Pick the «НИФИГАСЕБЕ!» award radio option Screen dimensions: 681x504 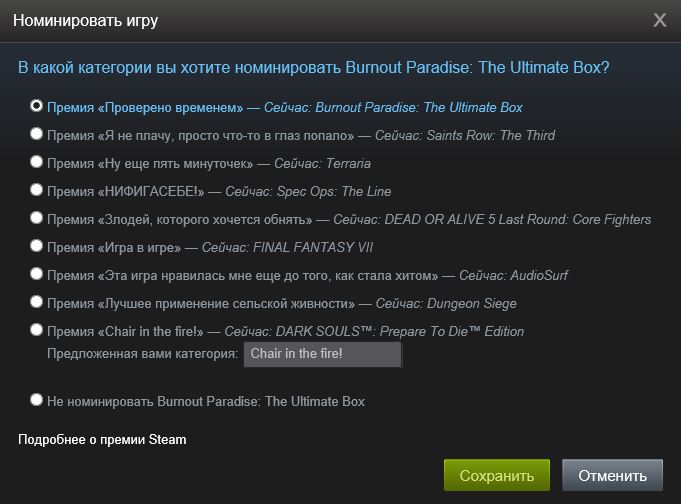pos(37,189)
